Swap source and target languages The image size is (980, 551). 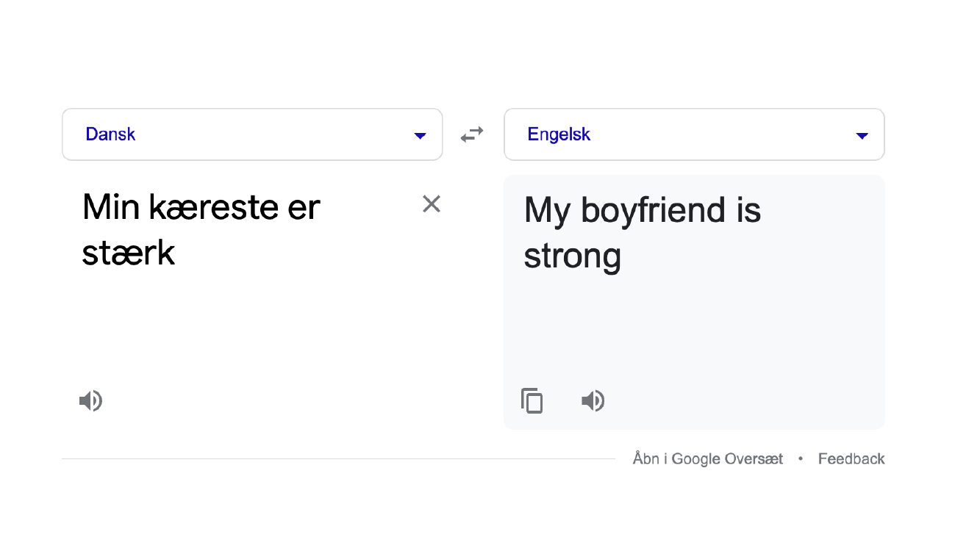click(x=472, y=134)
